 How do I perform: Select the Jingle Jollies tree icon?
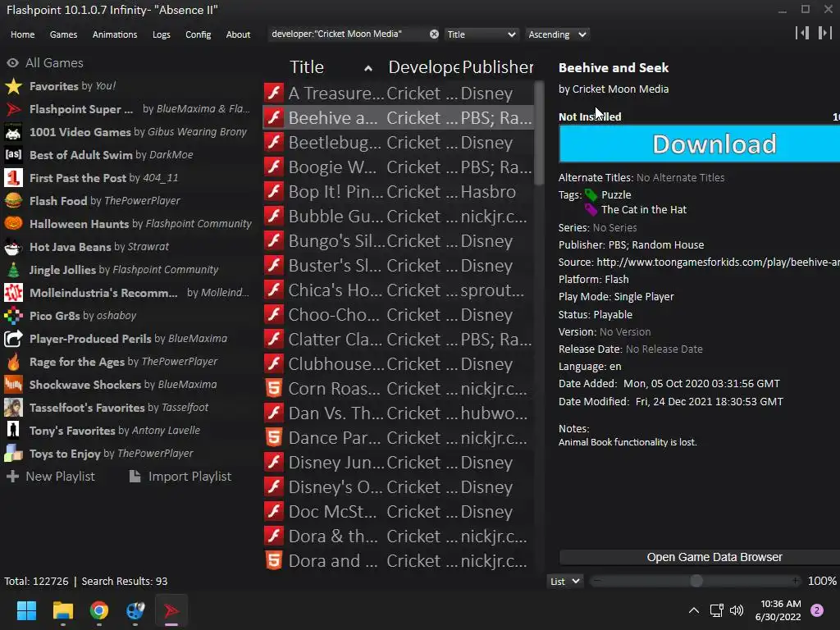[x=13, y=269]
